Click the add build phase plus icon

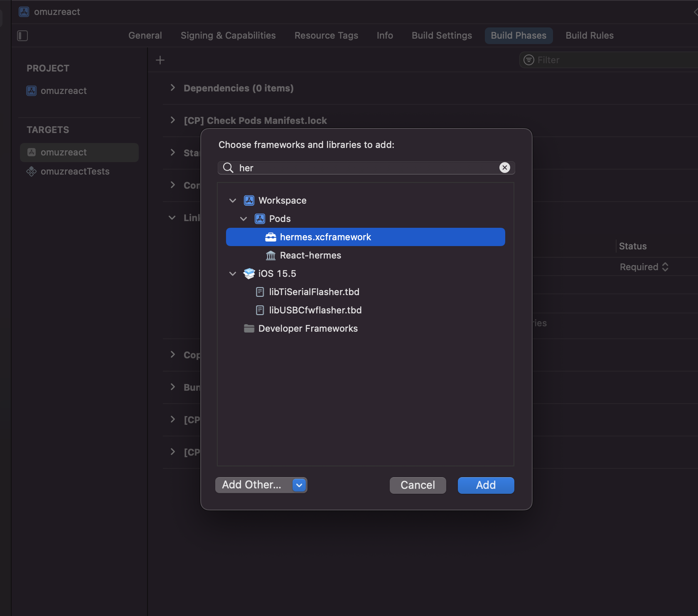pos(160,60)
